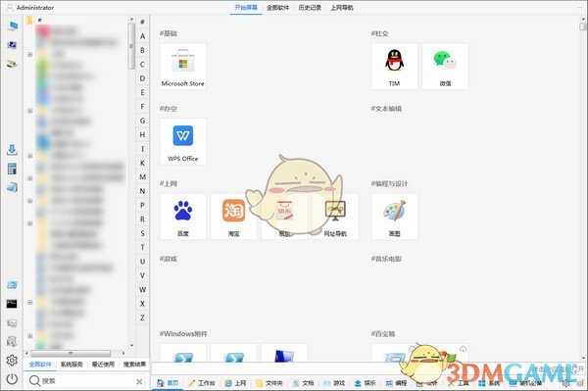This screenshot has height=391, width=588.
Task: Jump to # in alphabet index
Action: [142, 22]
